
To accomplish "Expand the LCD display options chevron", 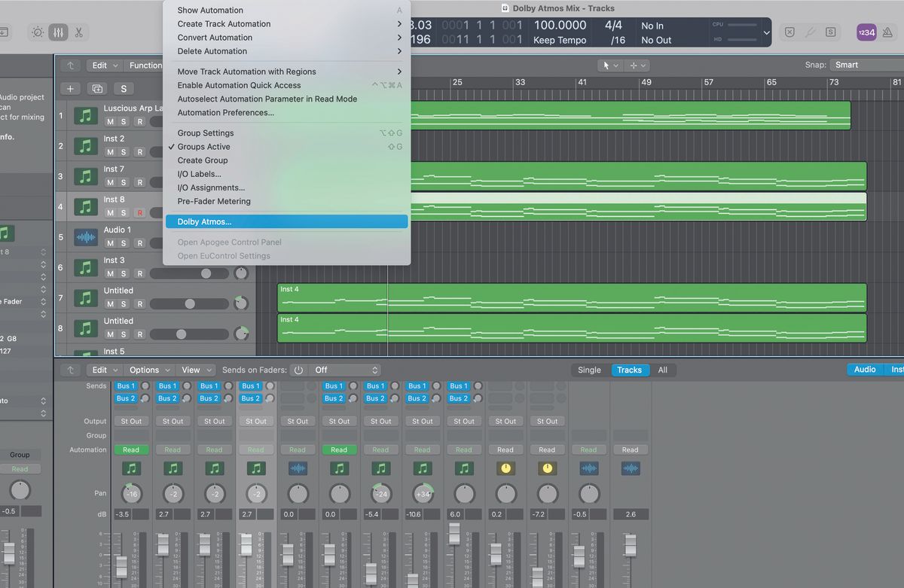I will 767,33.
